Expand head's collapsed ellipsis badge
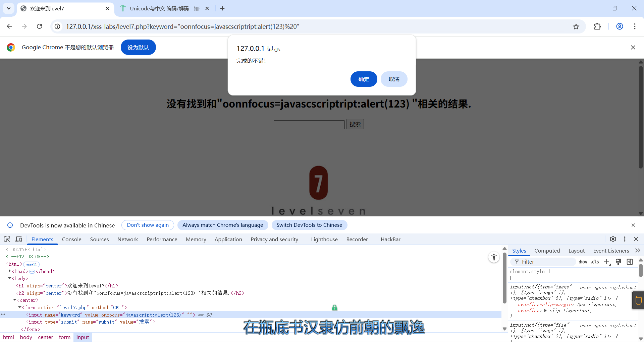This screenshot has width=644, height=342. coord(32,272)
